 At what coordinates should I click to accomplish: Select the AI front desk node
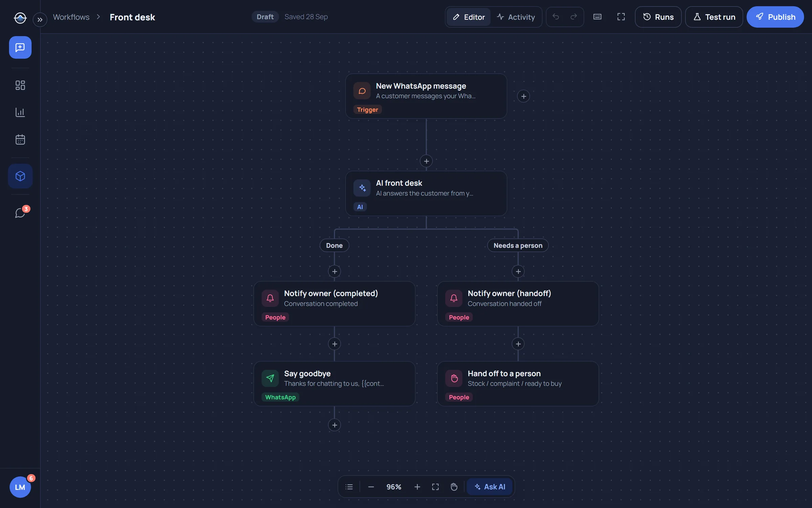(x=426, y=193)
